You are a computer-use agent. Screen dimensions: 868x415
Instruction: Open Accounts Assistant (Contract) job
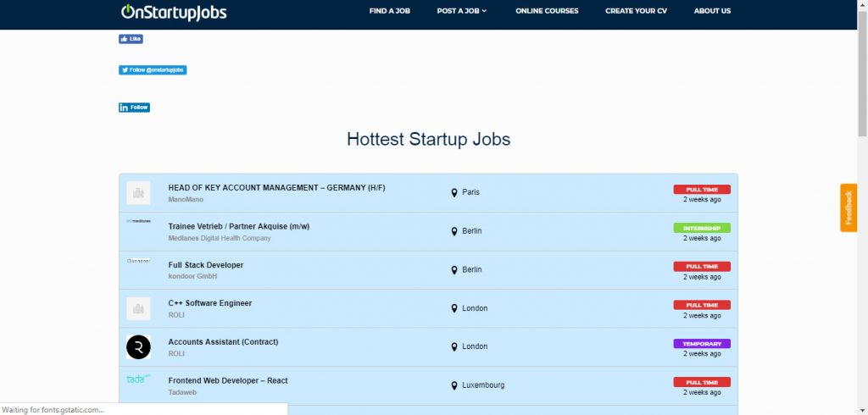coord(223,342)
